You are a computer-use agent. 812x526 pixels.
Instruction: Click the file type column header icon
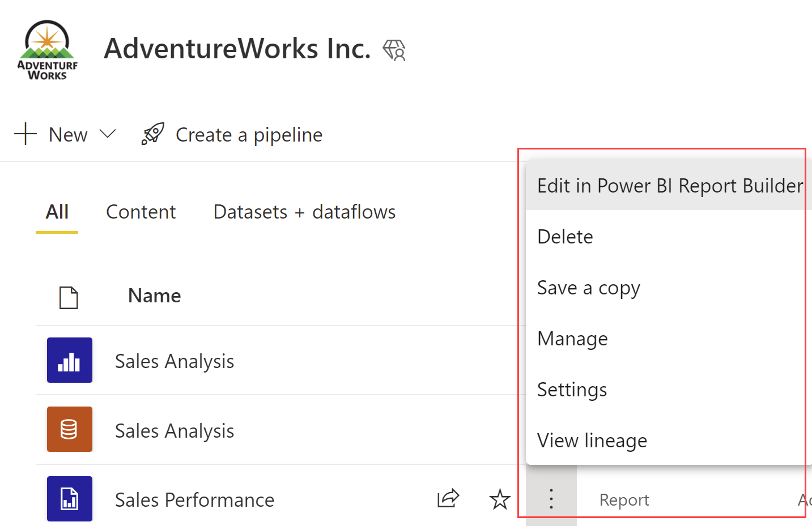point(69,297)
